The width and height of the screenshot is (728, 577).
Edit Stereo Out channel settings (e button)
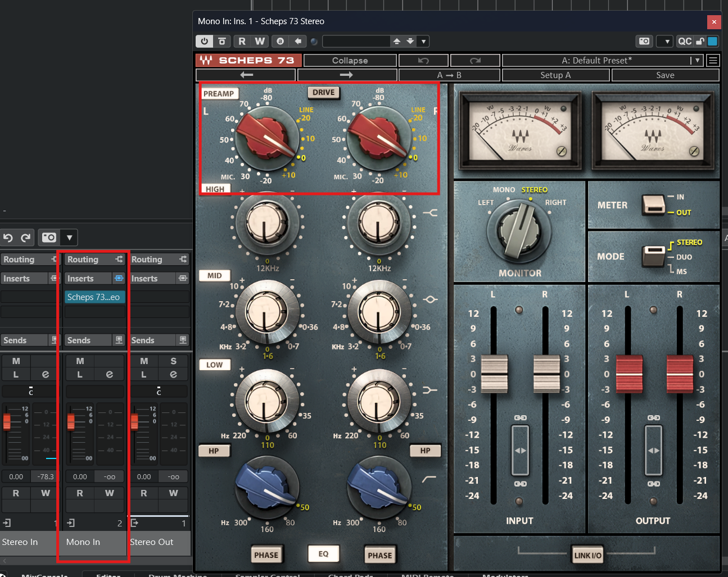tap(173, 374)
